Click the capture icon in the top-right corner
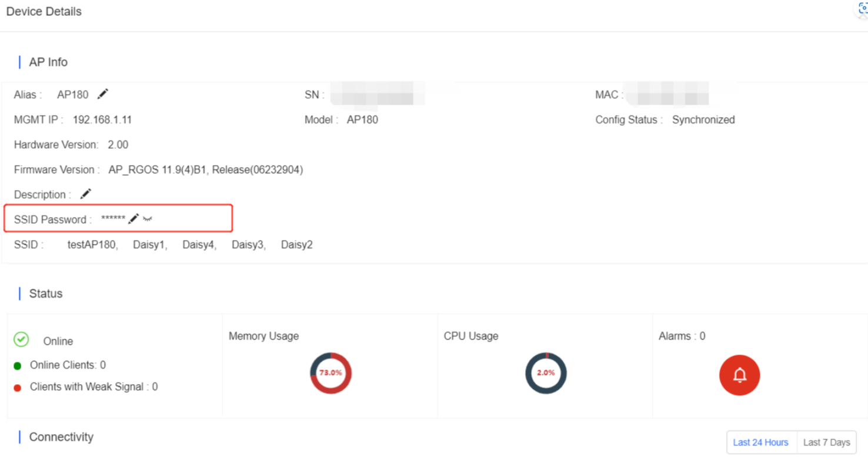868x457 pixels. (x=862, y=9)
